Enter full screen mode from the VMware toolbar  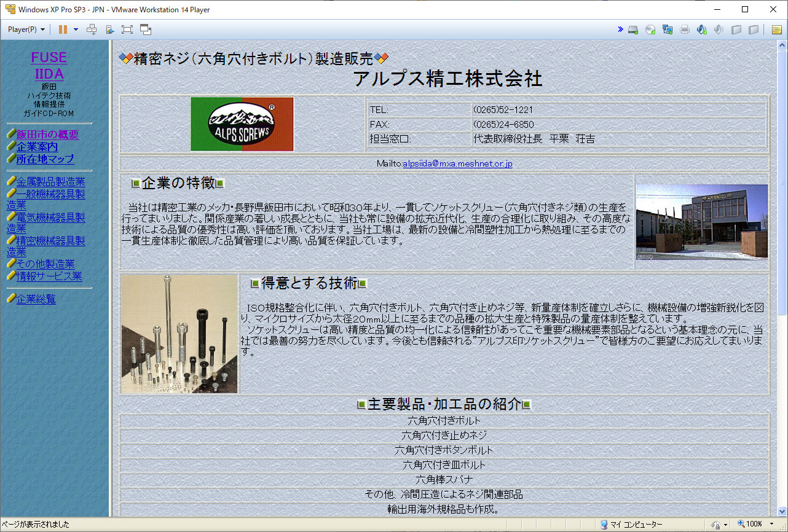click(x=127, y=29)
